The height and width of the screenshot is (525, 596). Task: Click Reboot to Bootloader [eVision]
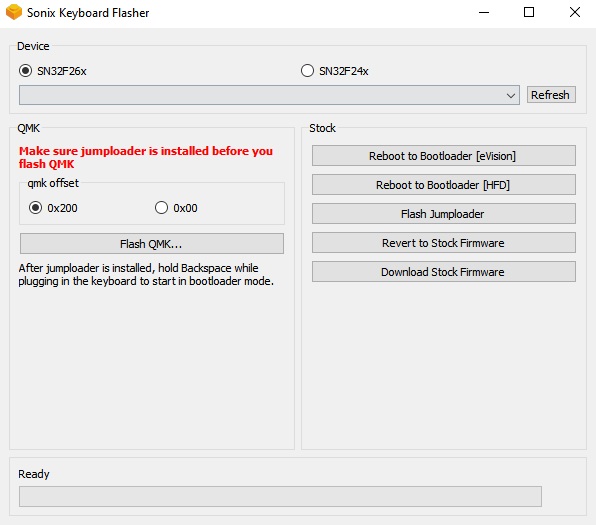[x=444, y=156]
